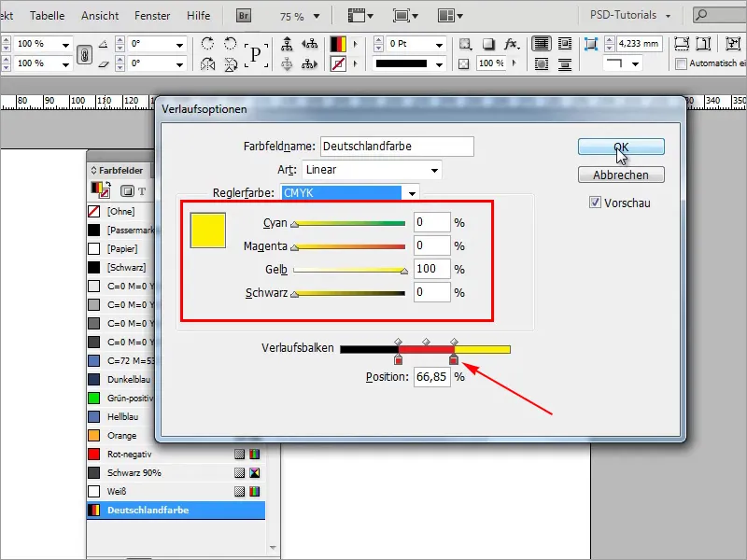Open the Fenster menu
The height and width of the screenshot is (560, 747).
(x=149, y=14)
